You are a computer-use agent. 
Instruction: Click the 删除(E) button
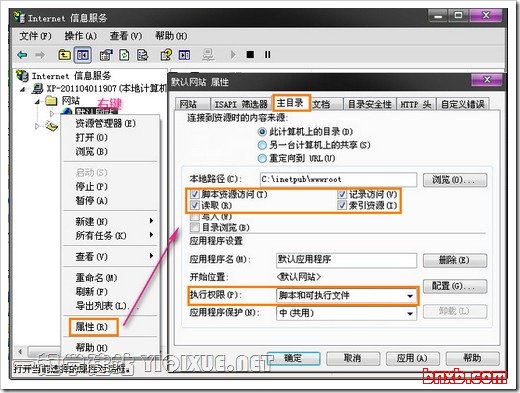coord(455,260)
